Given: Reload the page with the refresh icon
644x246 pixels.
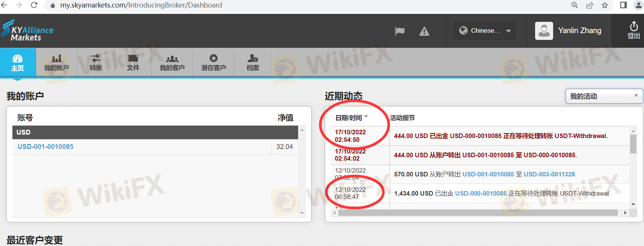Looking at the screenshot, I should tap(34, 5).
